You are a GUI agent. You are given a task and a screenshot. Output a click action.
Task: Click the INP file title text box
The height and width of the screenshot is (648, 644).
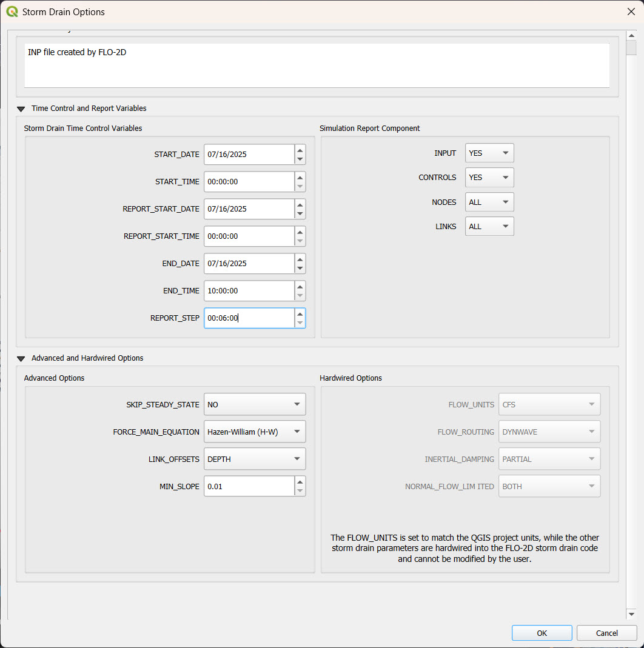(x=317, y=65)
